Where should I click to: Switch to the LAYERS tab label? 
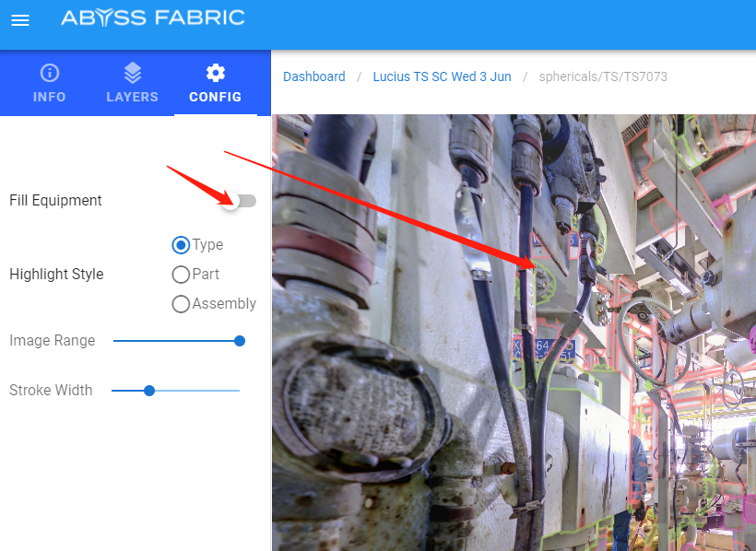point(132,97)
